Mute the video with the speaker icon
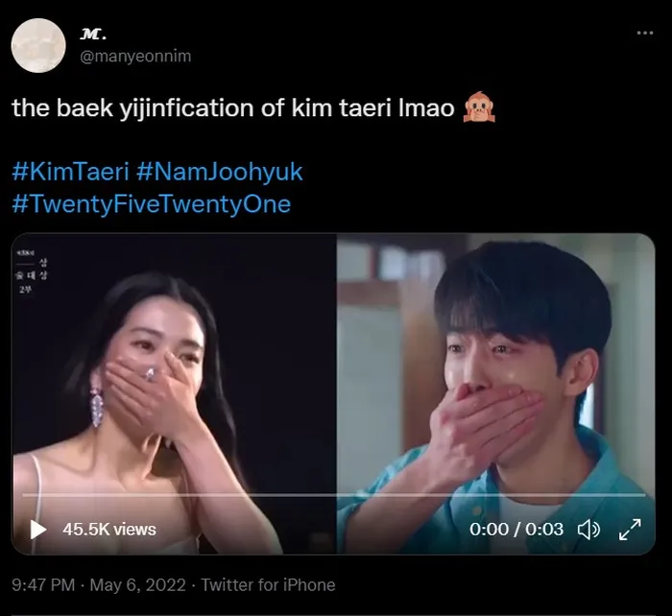The height and width of the screenshot is (616, 672). click(x=588, y=529)
